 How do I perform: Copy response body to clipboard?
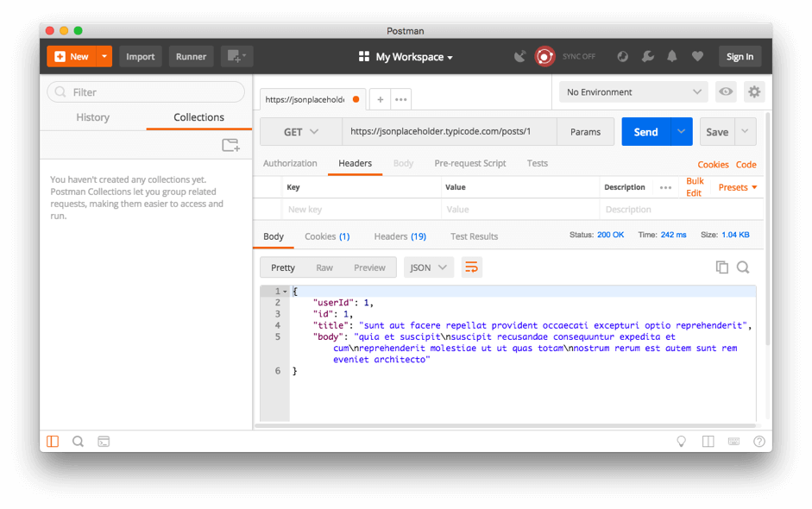(722, 267)
